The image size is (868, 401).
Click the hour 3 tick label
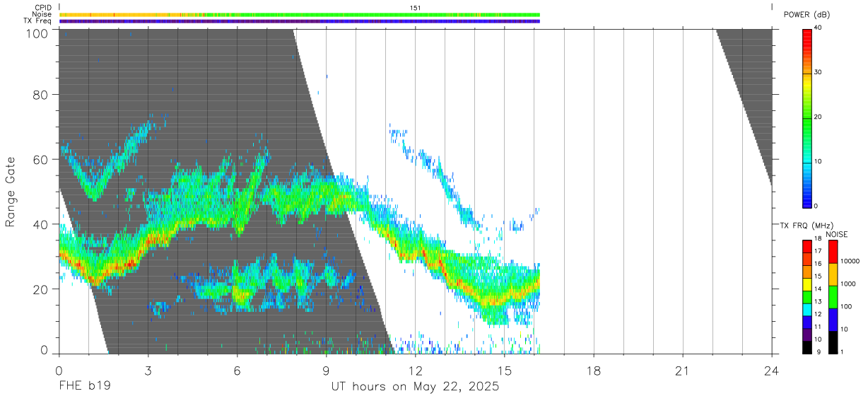(x=148, y=371)
